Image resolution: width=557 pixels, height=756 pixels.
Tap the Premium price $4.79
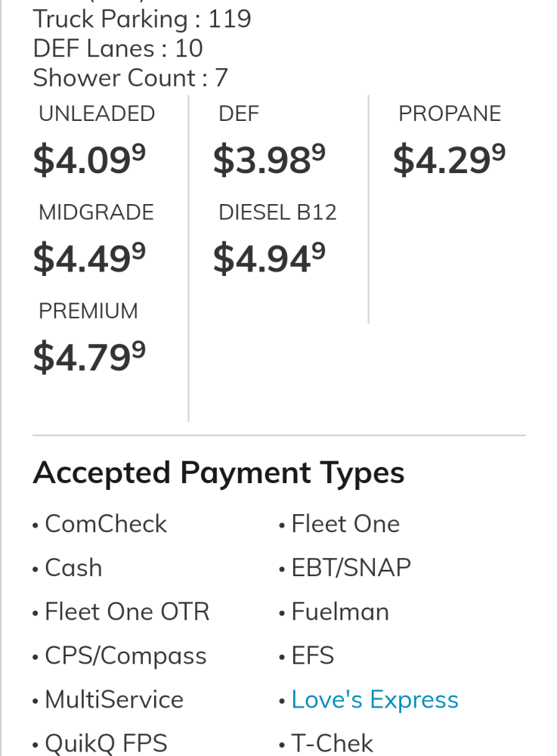pyautogui.click(x=89, y=357)
